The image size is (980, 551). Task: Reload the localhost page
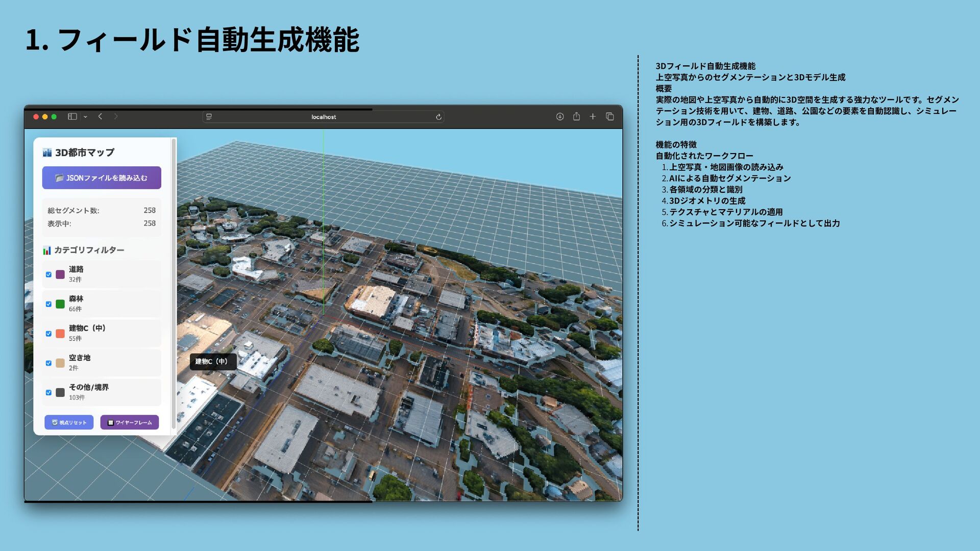[438, 117]
